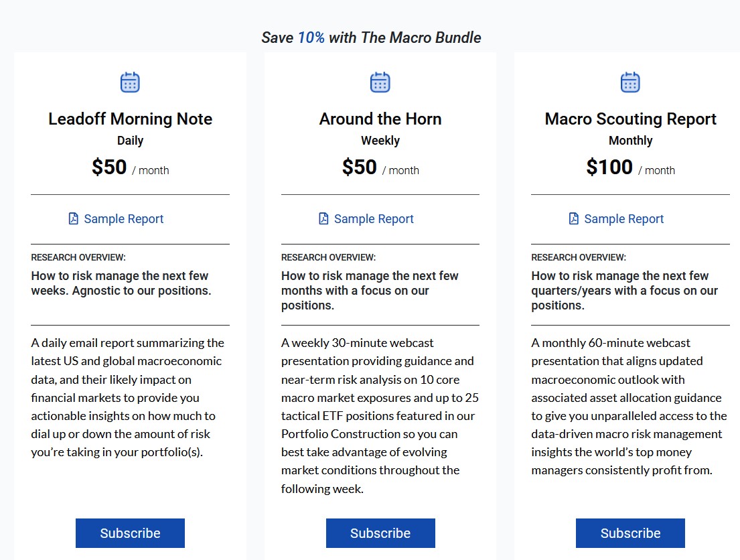Click the calendar icon above Around the Horn
This screenshot has height=560, width=740.
click(380, 82)
